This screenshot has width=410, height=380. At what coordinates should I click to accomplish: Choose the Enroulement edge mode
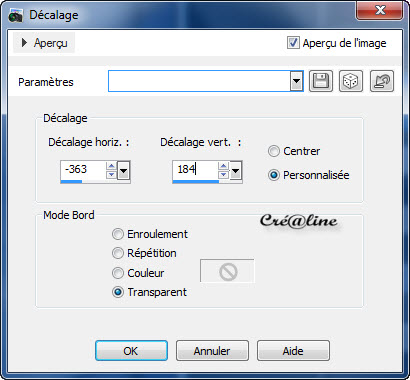pyautogui.click(x=118, y=234)
